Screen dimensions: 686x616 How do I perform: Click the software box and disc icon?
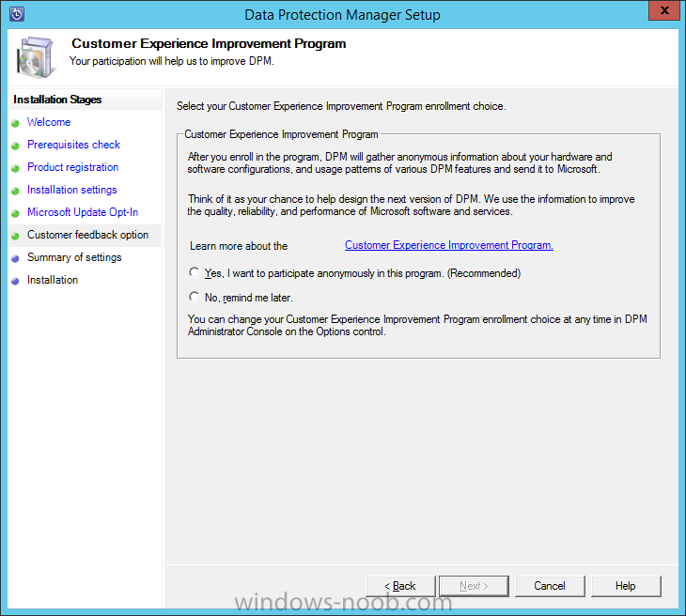click(x=36, y=57)
